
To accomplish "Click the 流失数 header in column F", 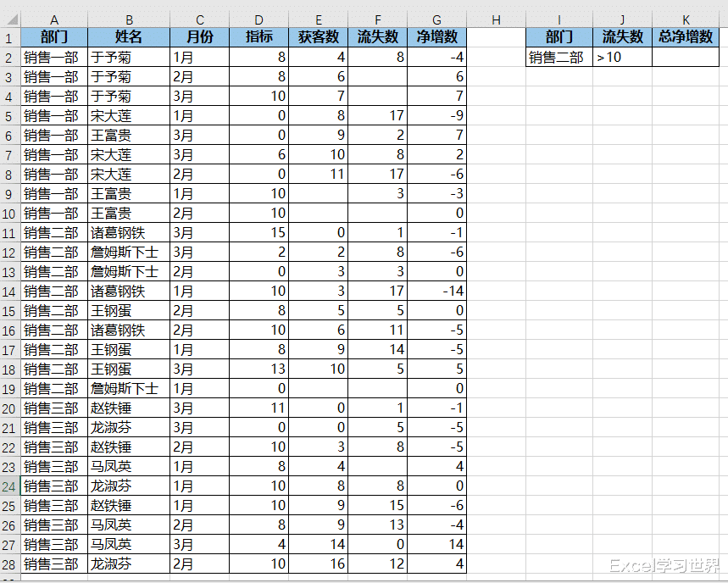I will coord(378,37).
